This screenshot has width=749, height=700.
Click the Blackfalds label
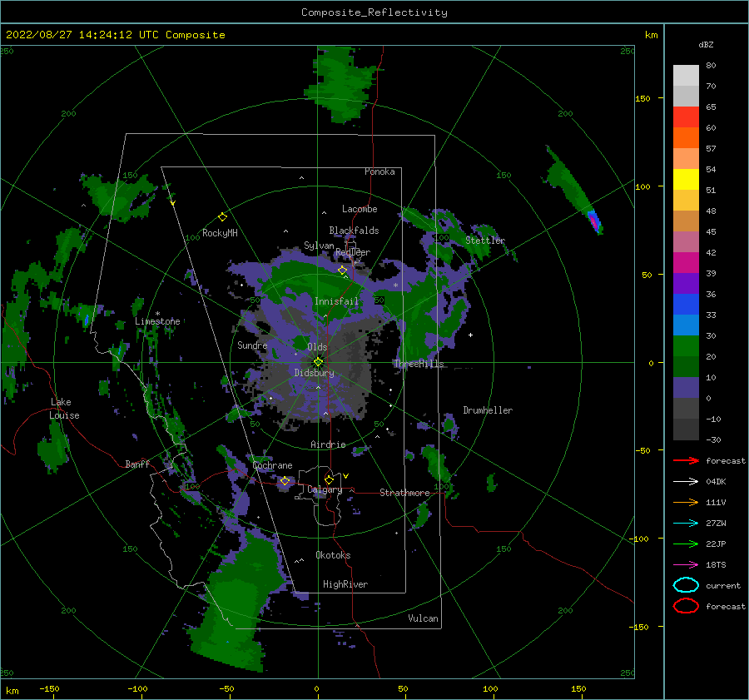(x=354, y=231)
